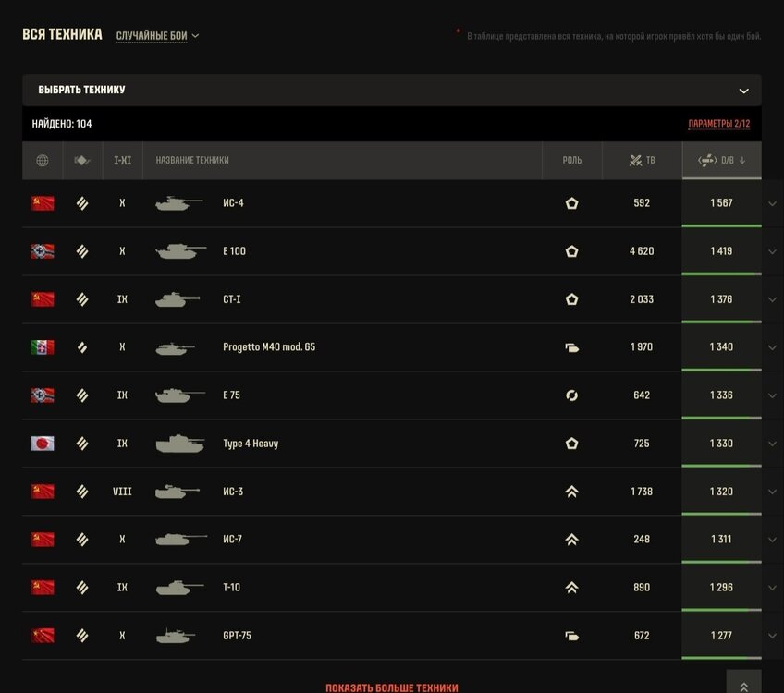Expand details for the GPT-75 row
784x693 pixels.
[x=772, y=636]
